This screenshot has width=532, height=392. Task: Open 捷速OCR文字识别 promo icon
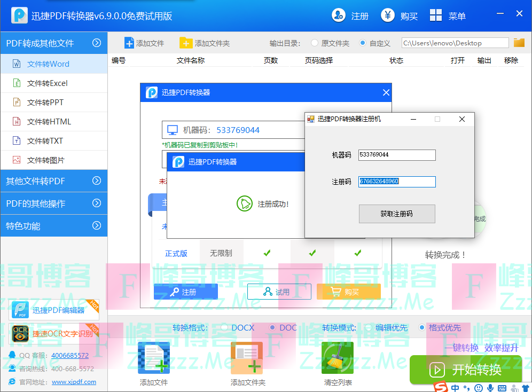click(21, 333)
